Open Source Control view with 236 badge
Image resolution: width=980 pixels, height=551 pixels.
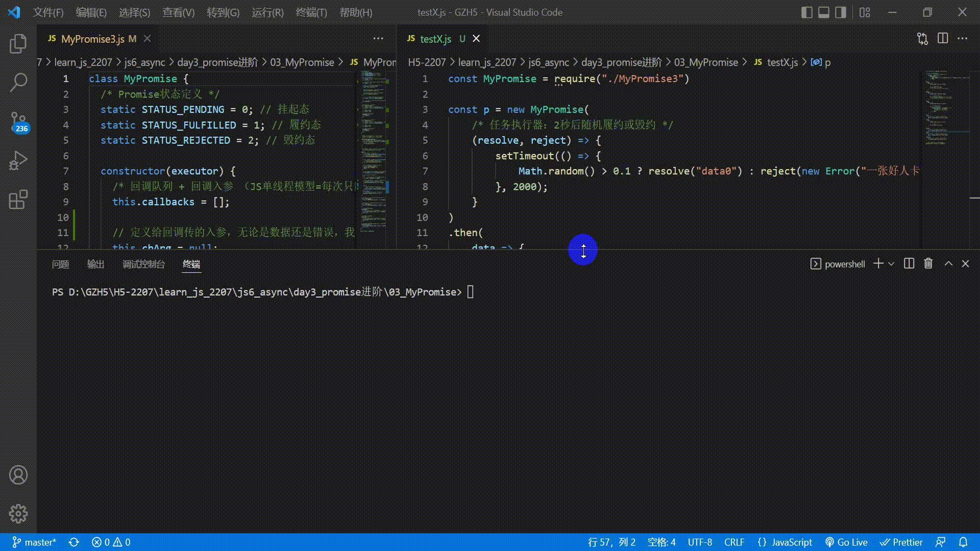coord(18,121)
